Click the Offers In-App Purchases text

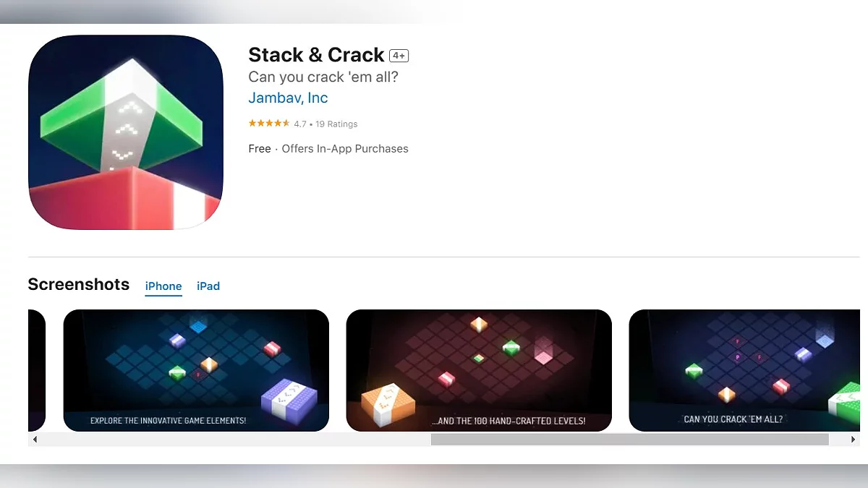tap(345, 149)
